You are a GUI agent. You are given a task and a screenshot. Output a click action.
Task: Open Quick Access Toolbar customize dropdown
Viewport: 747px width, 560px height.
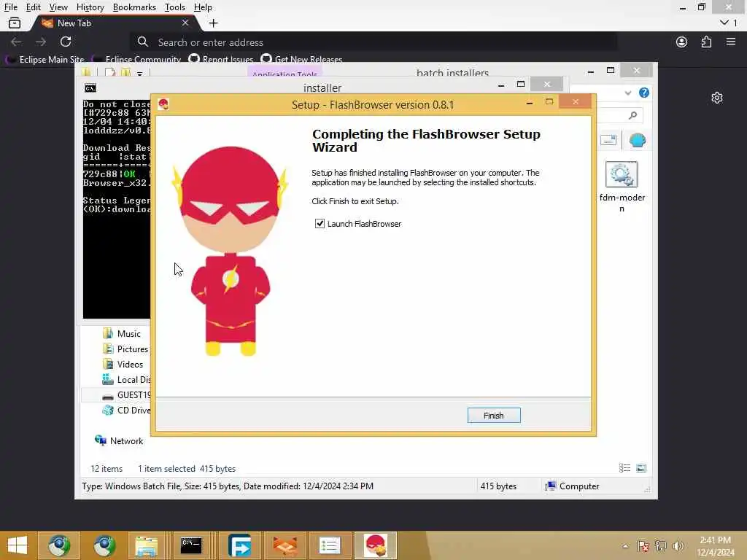tap(139, 74)
